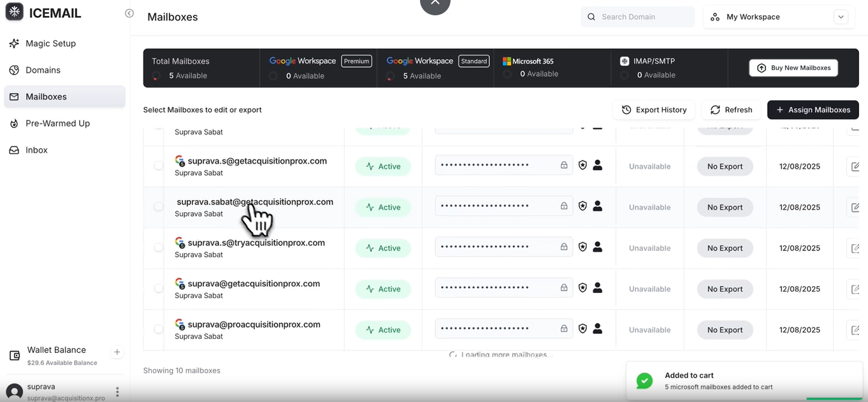868x402 pixels.
Task: Click person icon for suprava@proacquisitionprox.com row
Action: (x=597, y=329)
